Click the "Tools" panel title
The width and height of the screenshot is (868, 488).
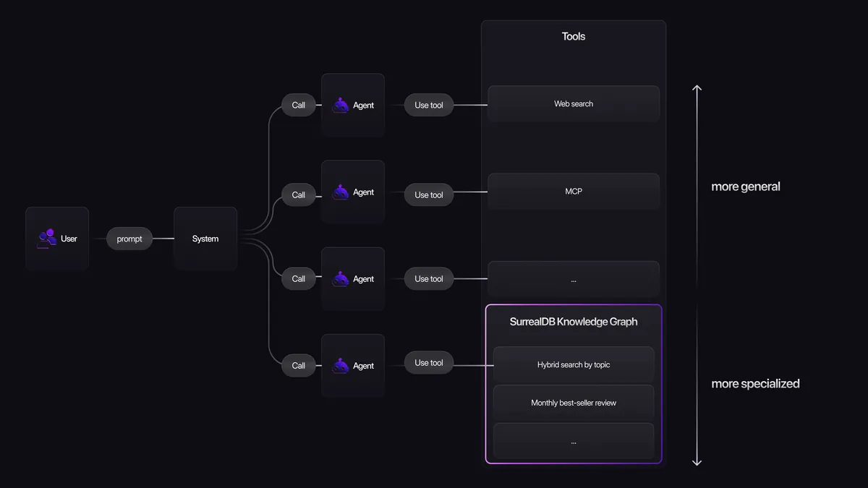(x=574, y=36)
